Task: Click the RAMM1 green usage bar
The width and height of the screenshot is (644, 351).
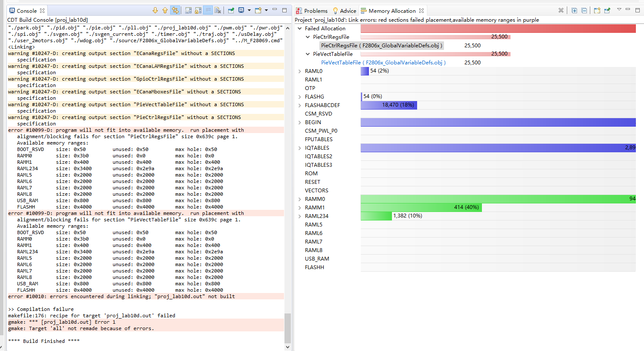Action: [x=421, y=208]
